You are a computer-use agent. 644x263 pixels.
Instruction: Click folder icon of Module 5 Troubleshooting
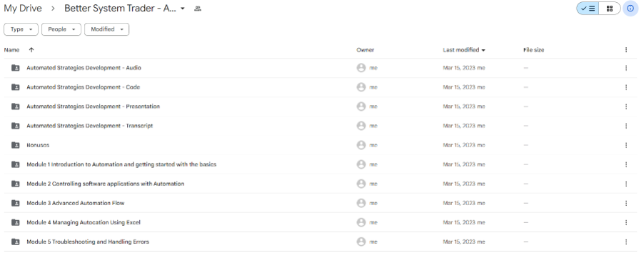point(15,242)
